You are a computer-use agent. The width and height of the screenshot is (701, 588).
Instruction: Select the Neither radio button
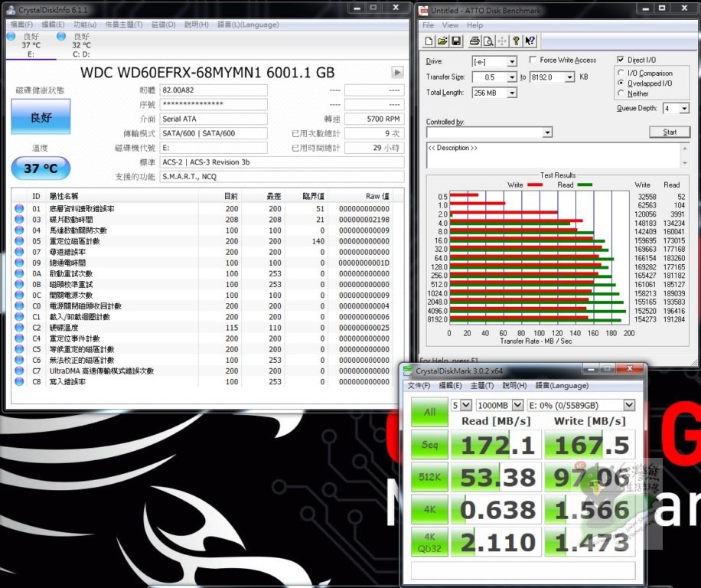(621, 93)
